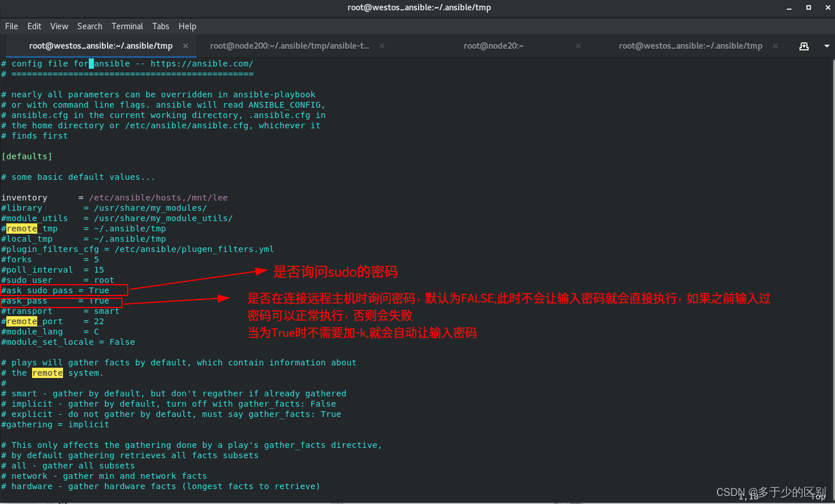Image resolution: width=835 pixels, height=504 pixels.
Task: Close the root@node20:~ tab
Action: (578, 46)
